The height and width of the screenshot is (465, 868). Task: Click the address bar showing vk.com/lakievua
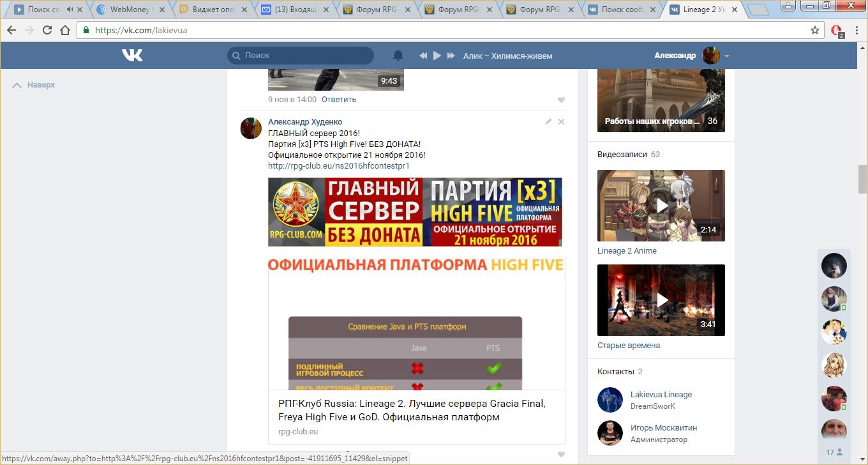450,30
